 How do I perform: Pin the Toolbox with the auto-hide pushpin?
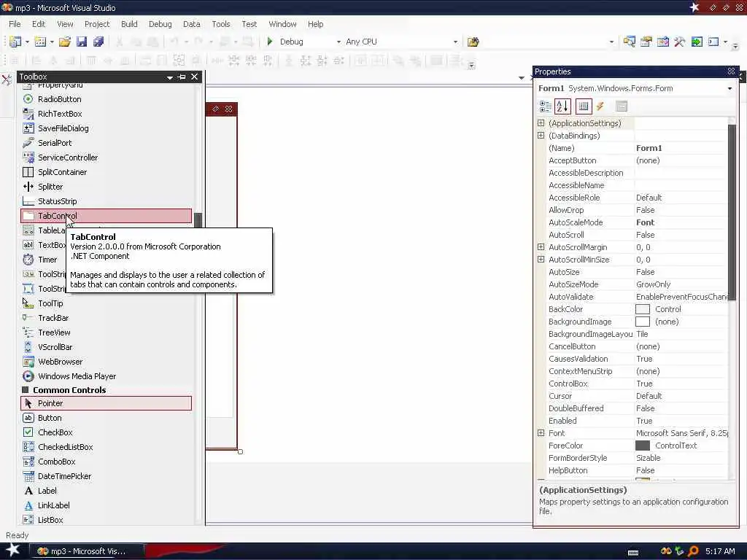182,77
